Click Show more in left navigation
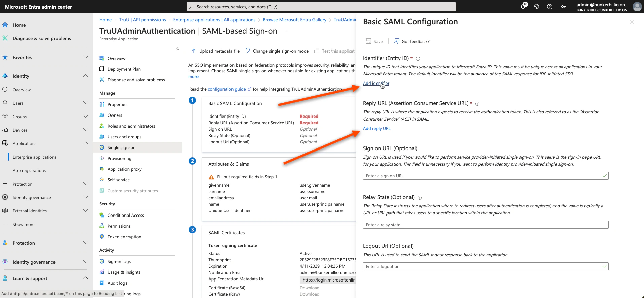The width and height of the screenshot is (644, 298). pyautogui.click(x=24, y=224)
